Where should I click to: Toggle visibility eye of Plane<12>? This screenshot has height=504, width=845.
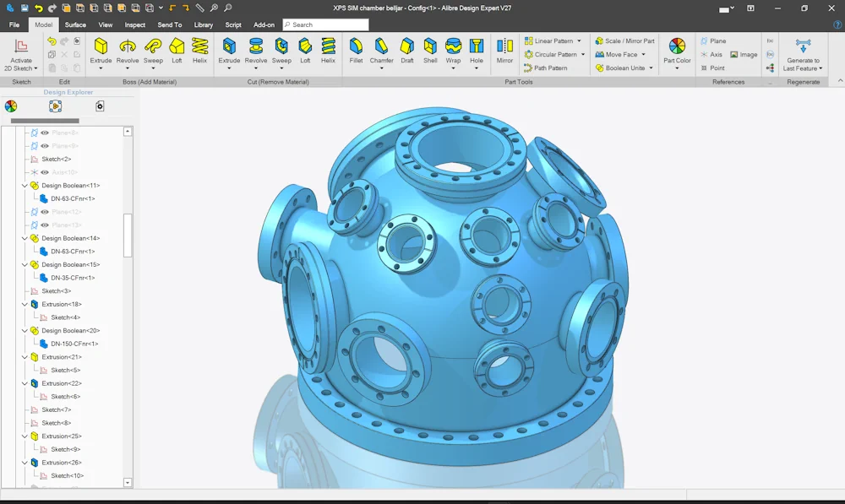point(45,212)
